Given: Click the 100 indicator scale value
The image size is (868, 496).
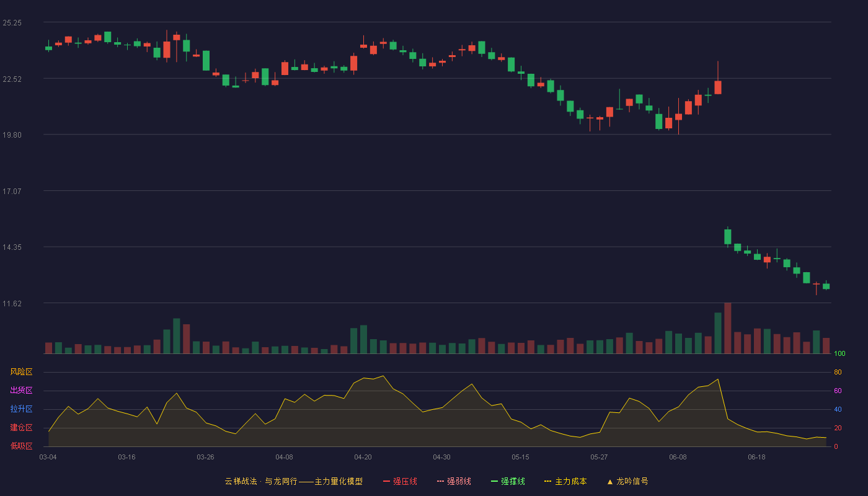Looking at the screenshot, I should pyautogui.click(x=840, y=354).
